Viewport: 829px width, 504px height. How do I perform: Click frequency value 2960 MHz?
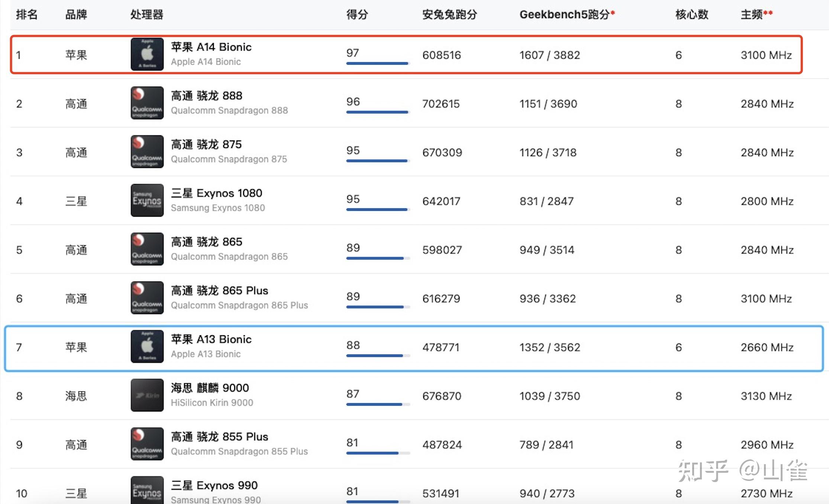click(767, 445)
